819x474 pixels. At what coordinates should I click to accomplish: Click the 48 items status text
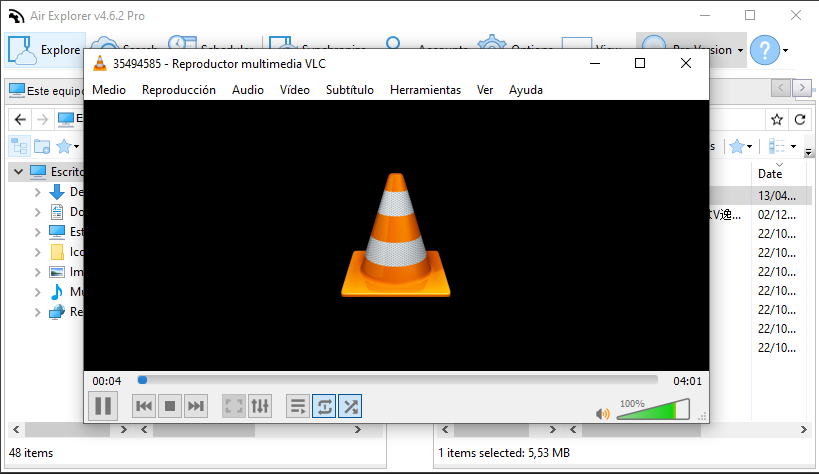(x=31, y=453)
